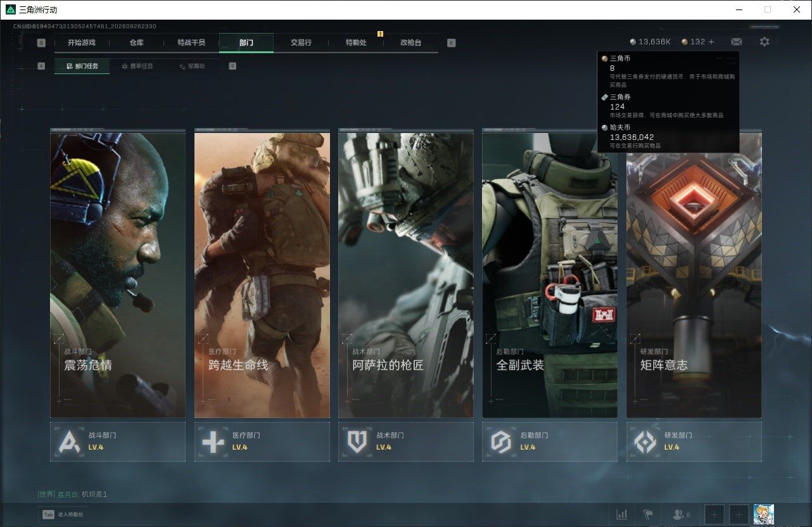The width and height of the screenshot is (812, 527).
Task: Click the Delta Force app logo in the title bar
Action: click(x=11, y=10)
